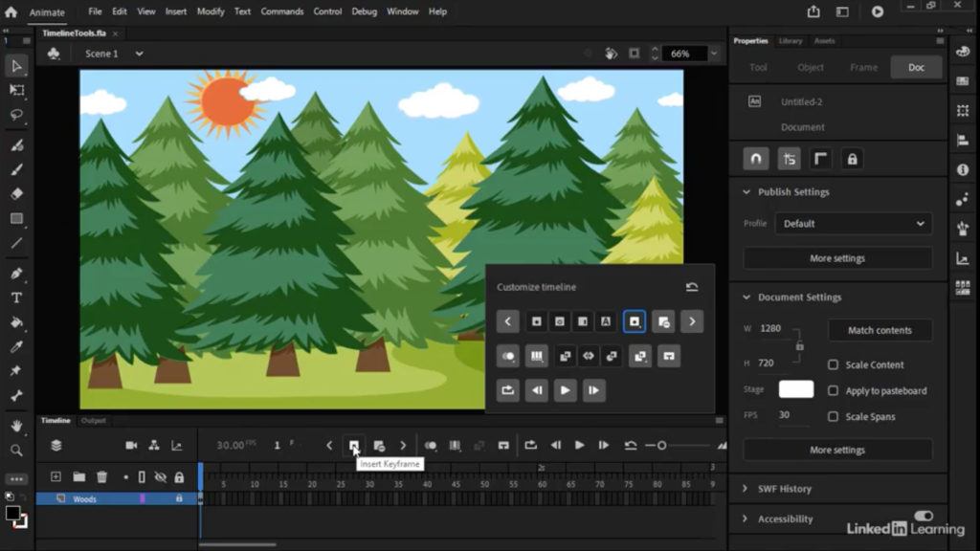Add a new layer in the timeline

click(x=56, y=477)
